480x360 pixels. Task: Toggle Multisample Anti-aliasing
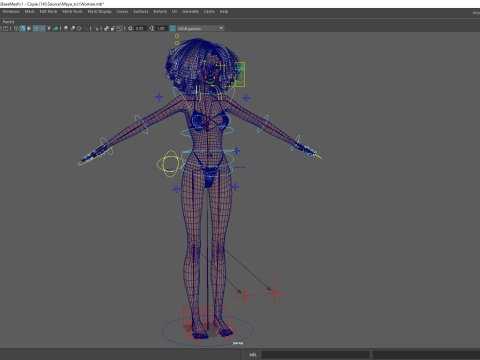click(x=79, y=28)
